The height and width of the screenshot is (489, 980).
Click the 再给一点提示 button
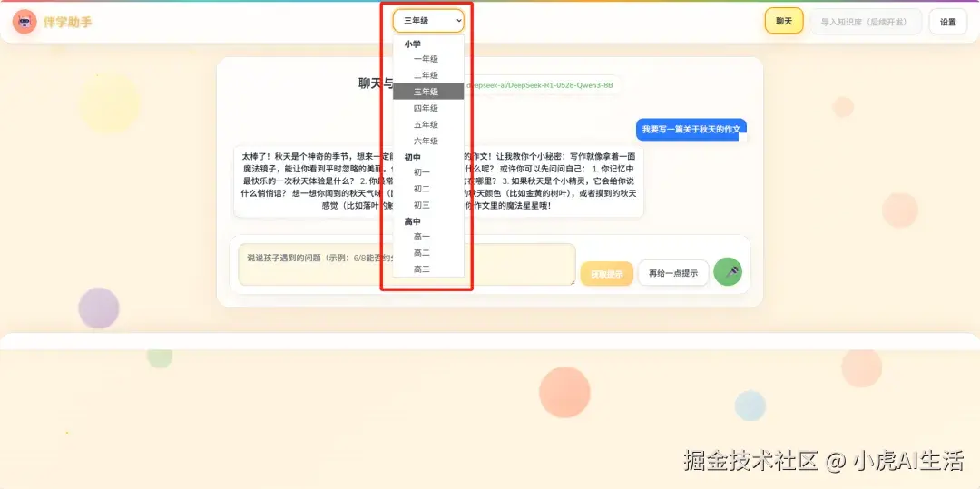coord(673,274)
